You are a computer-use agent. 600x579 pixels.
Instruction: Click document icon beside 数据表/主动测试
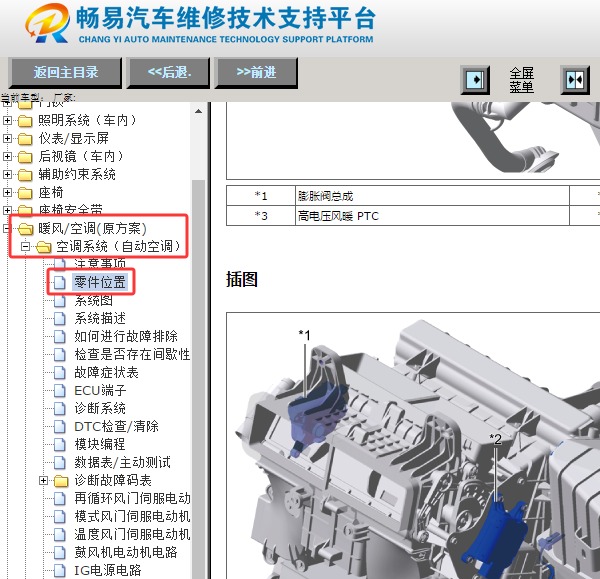pos(60,462)
